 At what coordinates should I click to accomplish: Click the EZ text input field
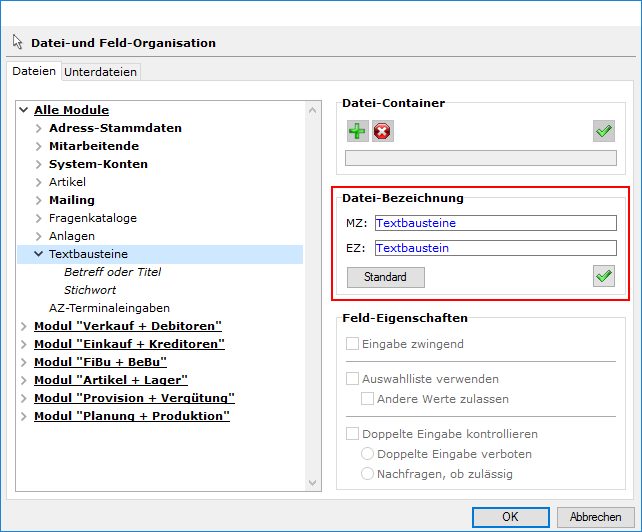(x=495, y=248)
